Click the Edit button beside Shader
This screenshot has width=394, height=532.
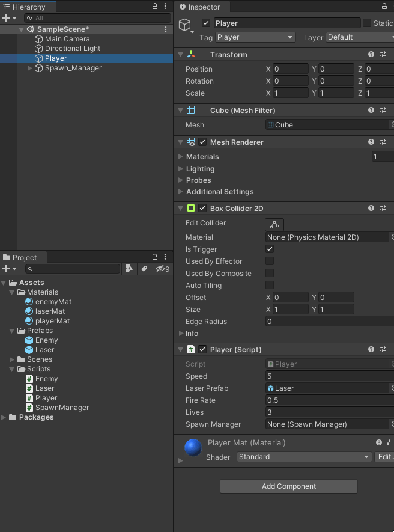(x=384, y=457)
